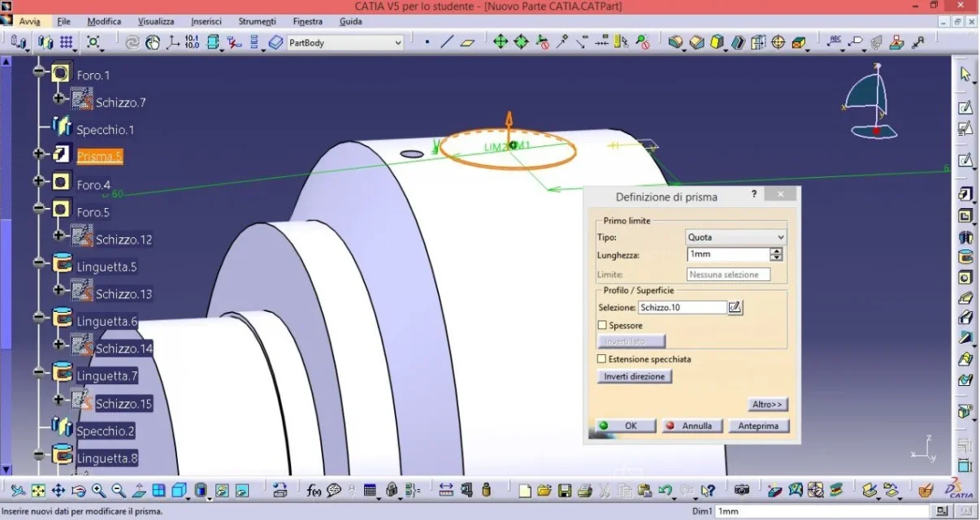Open the File menu
Screen dimensions: 980x520
[64, 21]
